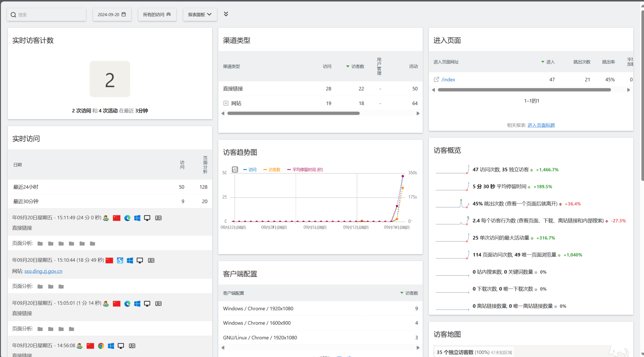Image resolution: width=644 pixels, height=357 pixels.
Task: Click external link icon beside /index
Action: click(436, 79)
